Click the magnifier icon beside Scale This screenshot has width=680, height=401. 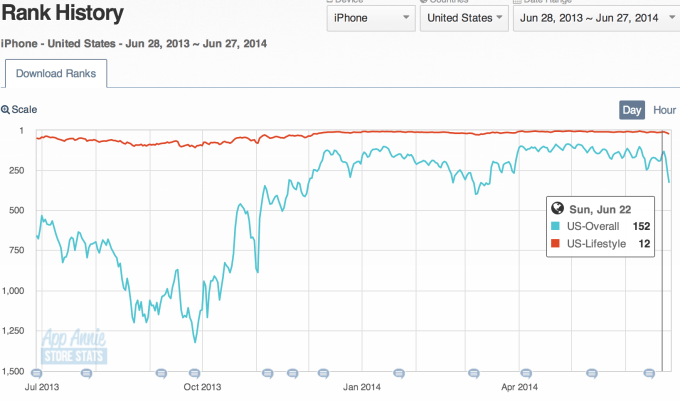pyautogui.click(x=6, y=110)
